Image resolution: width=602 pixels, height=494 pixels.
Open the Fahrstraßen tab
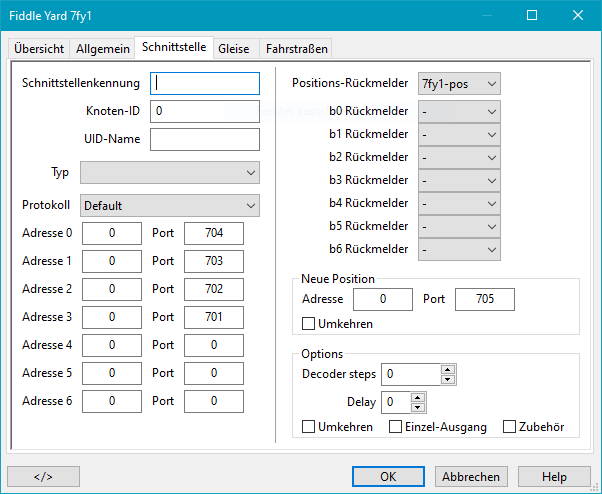coord(296,48)
